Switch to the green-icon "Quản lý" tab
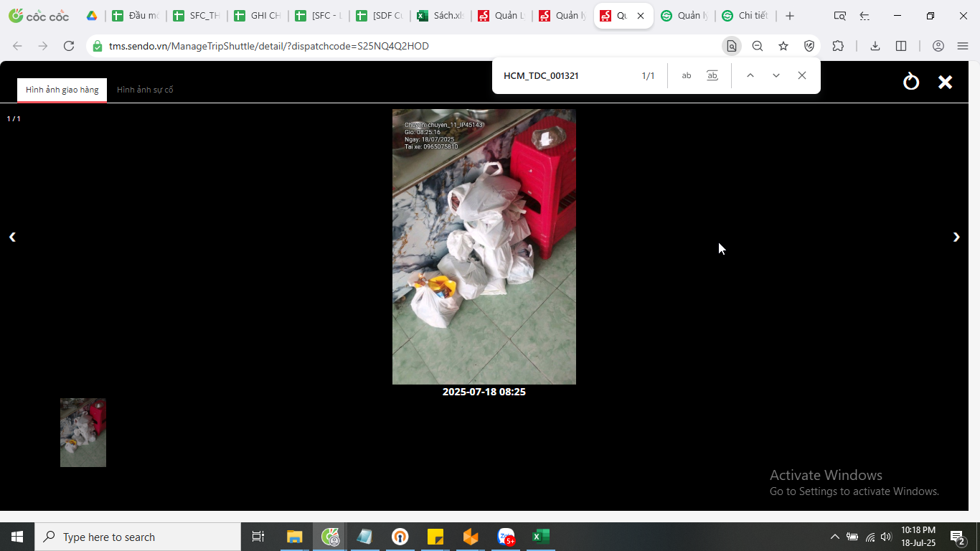The width and height of the screenshot is (980, 551). (684, 16)
